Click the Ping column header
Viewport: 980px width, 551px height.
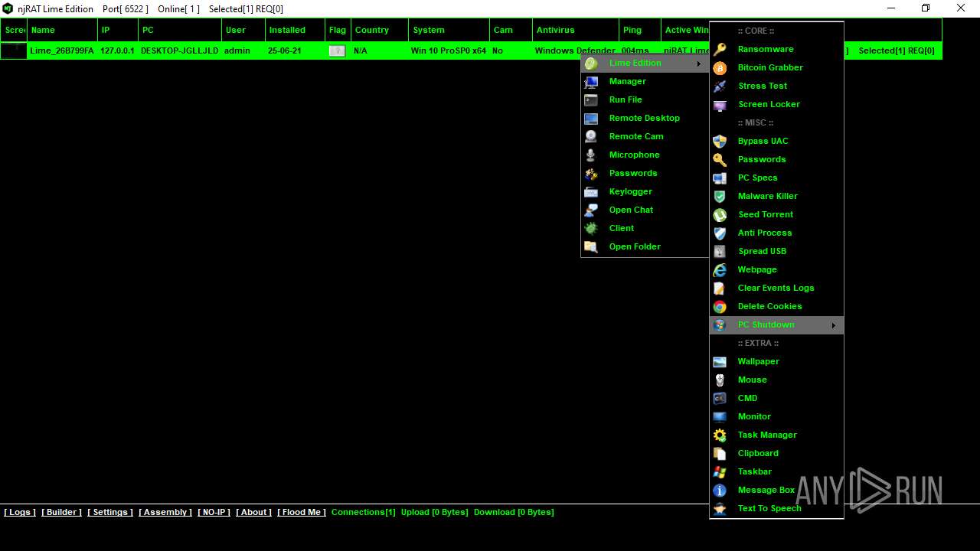[x=639, y=30]
